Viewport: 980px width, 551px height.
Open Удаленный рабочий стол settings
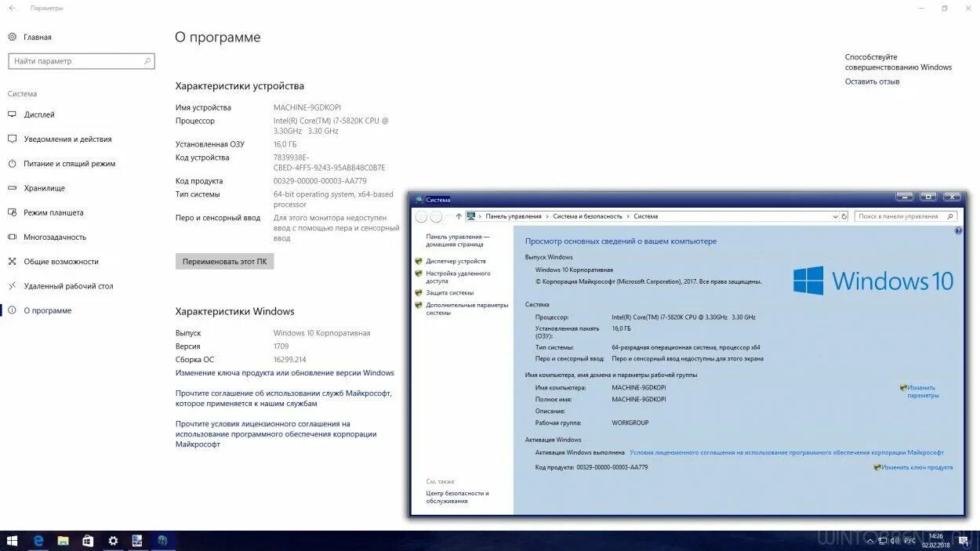pos(60,286)
